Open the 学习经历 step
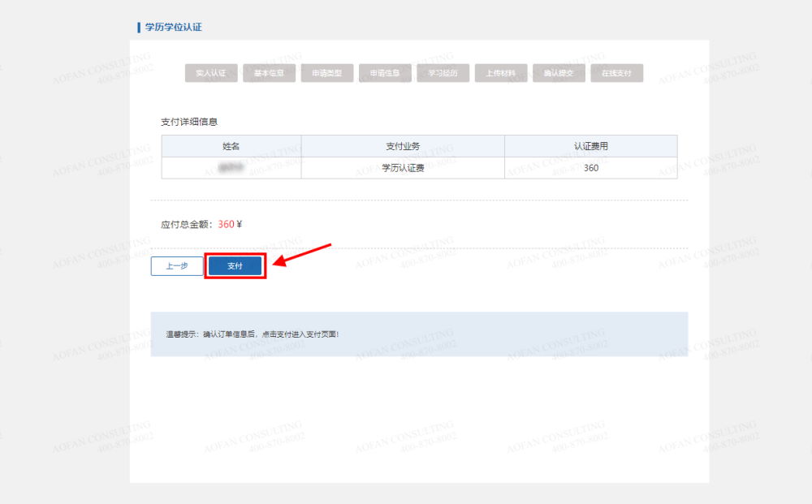Viewport: 812px width, 504px height. click(443, 72)
